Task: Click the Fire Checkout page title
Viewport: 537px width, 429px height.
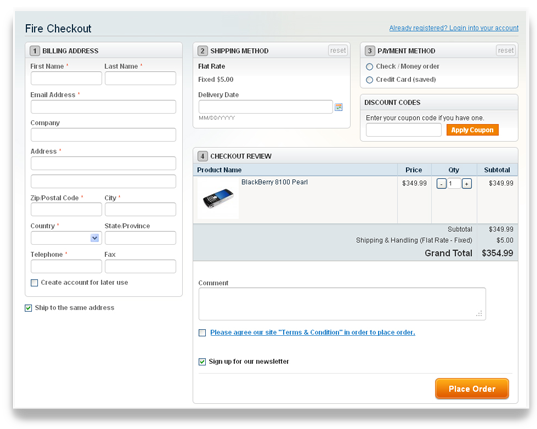Action: 58,28
